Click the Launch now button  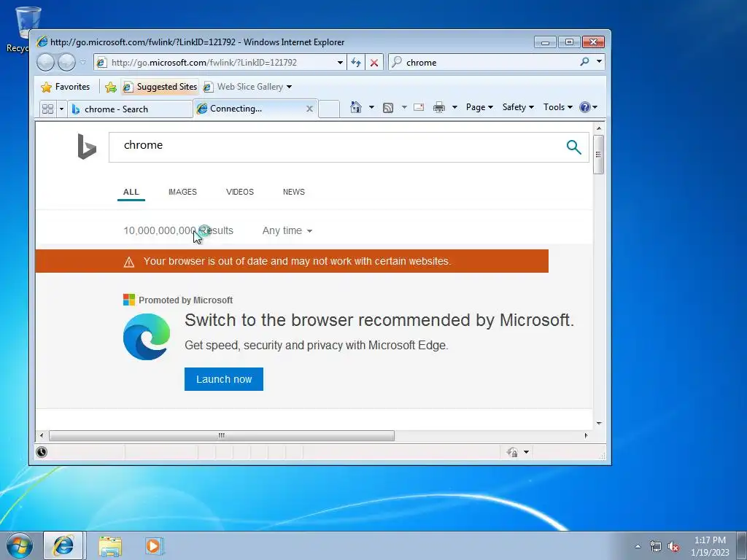pyautogui.click(x=224, y=379)
